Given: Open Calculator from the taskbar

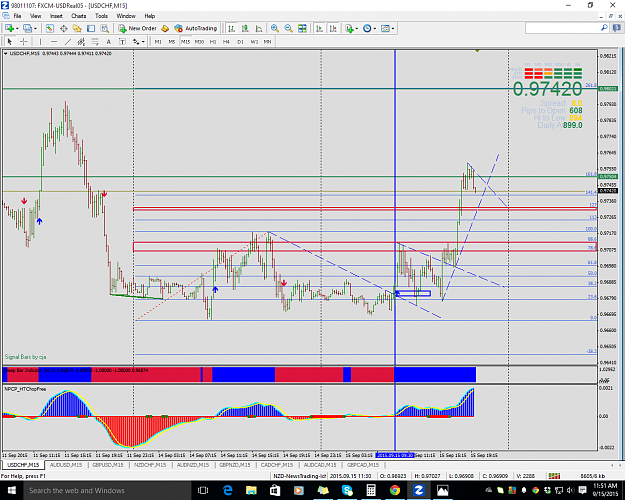Looking at the screenshot, I should coord(371,490).
